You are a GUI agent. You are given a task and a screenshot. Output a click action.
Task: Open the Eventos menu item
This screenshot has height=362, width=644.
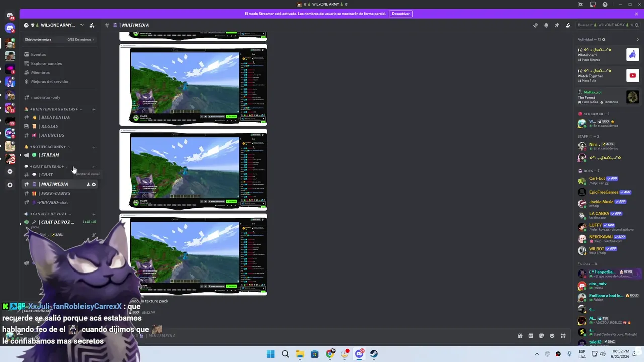(59, 54)
